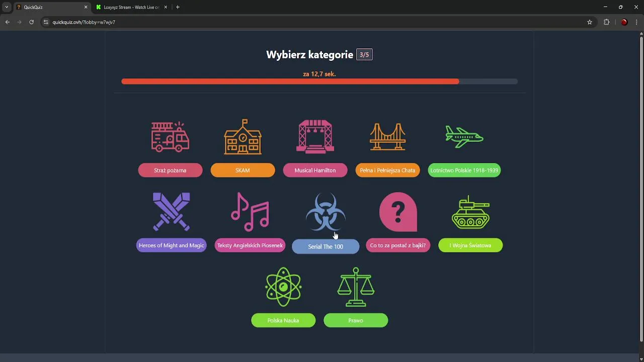Reload the QuickQuiz page
The image size is (644, 362).
click(x=31, y=22)
